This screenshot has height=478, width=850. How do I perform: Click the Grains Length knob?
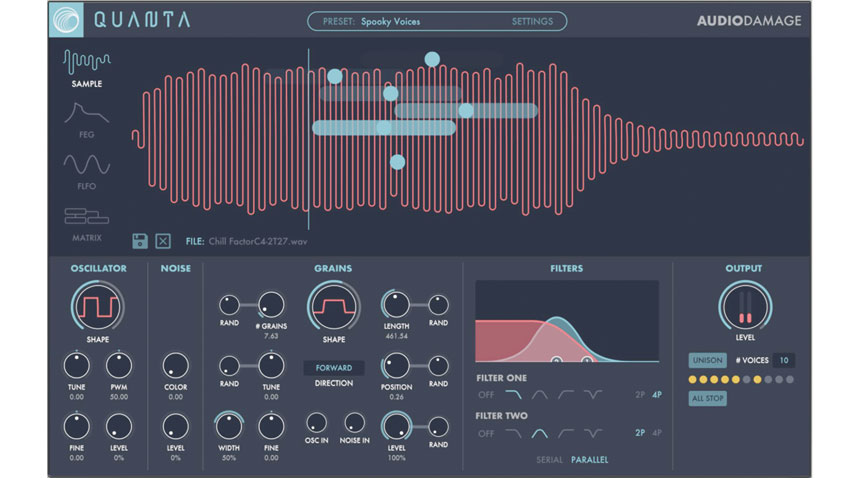[x=396, y=305]
